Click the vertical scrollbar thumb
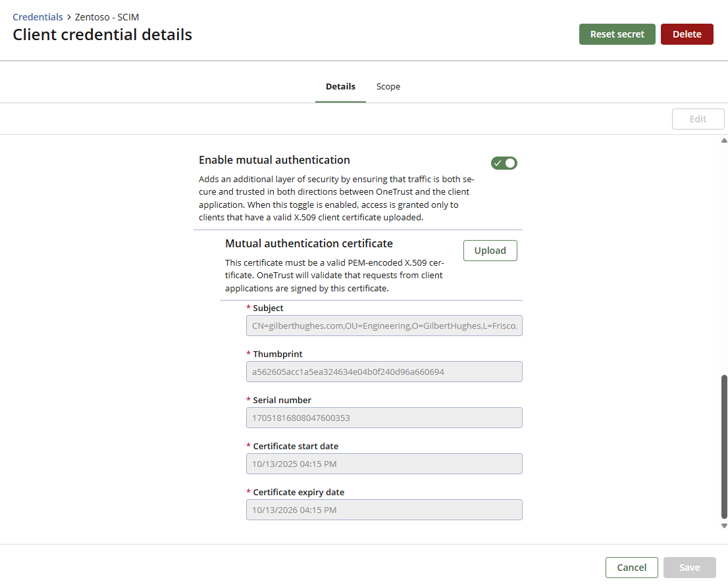 724,447
